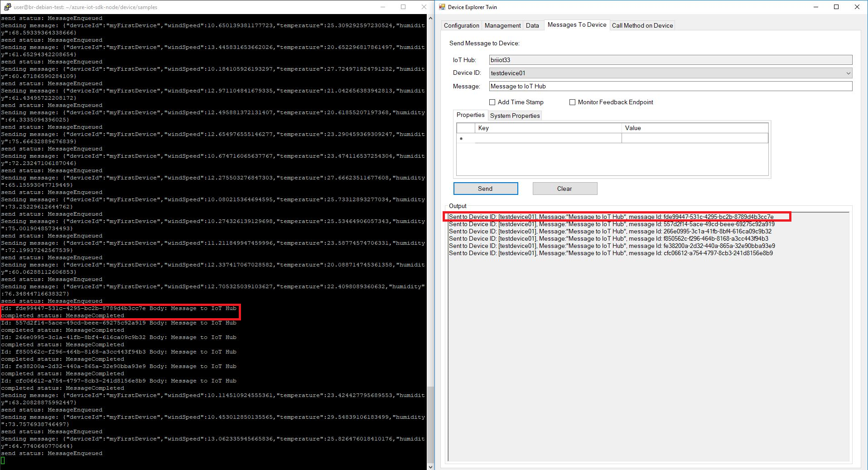Click the empty Value cell in new row

695,138
